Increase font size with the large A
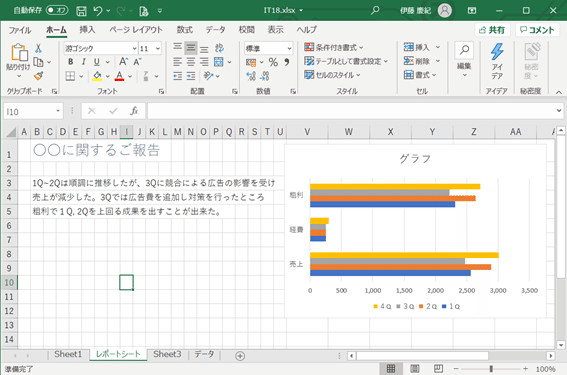The height and width of the screenshot is (375, 567). tap(123, 62)
